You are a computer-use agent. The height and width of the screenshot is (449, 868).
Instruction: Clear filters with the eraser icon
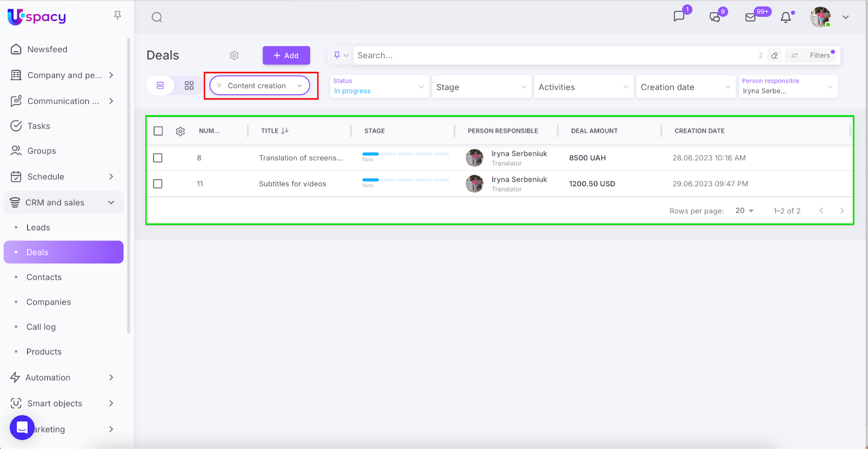[x=775, y=55]
